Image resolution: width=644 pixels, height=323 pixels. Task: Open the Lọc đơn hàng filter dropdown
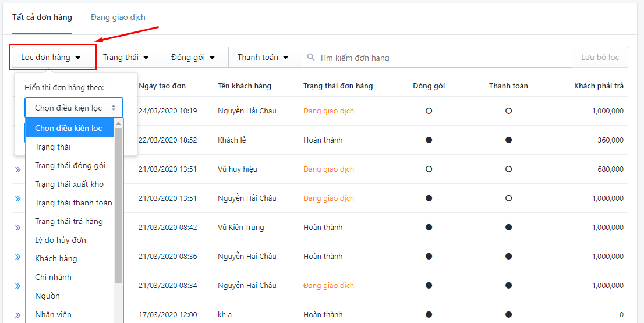(53, 58)
